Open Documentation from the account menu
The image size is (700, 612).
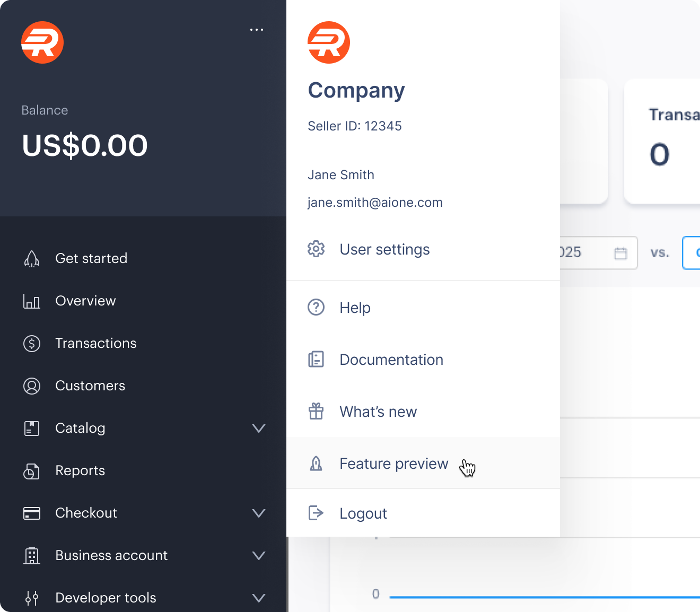point(391,360)
